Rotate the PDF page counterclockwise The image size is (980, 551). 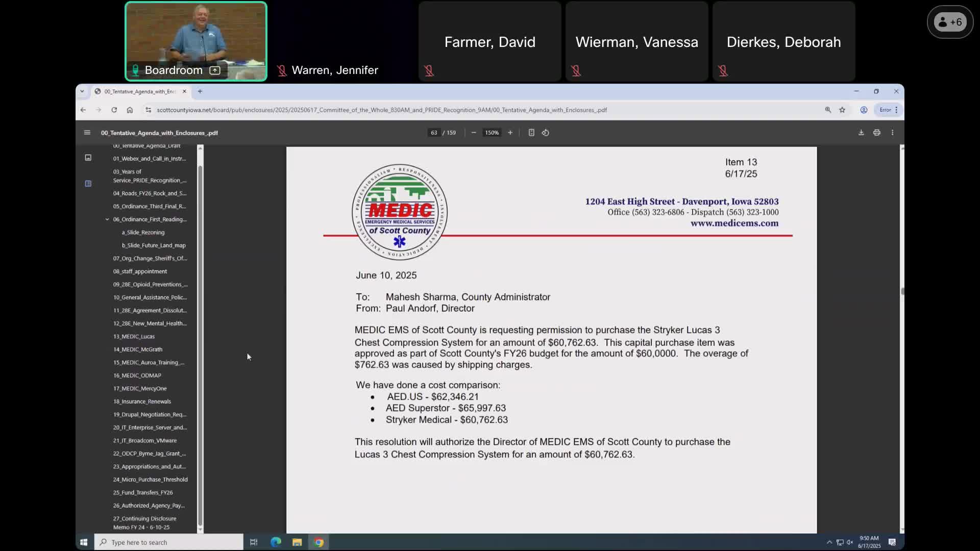pos(545,133)
